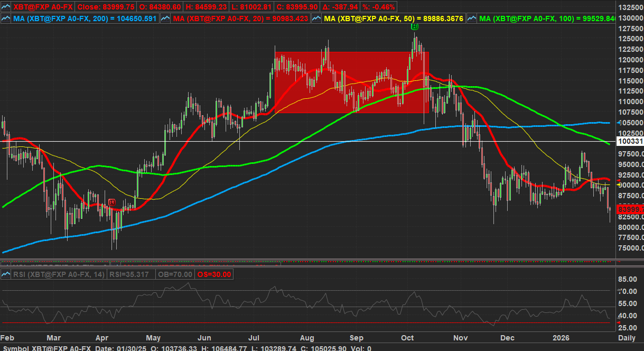Screen dimensions: 644x351
Task: Click the study icon next to MA 200
Action: 6,19
